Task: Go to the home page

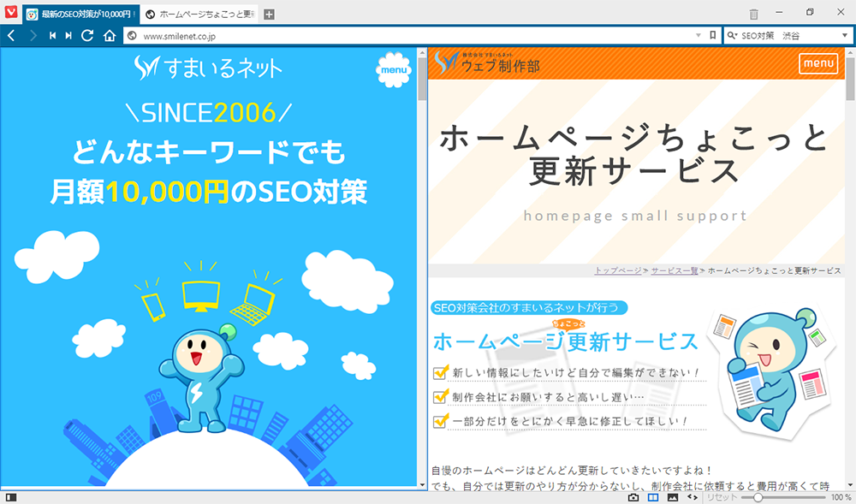Action: (x=110, y=35)
